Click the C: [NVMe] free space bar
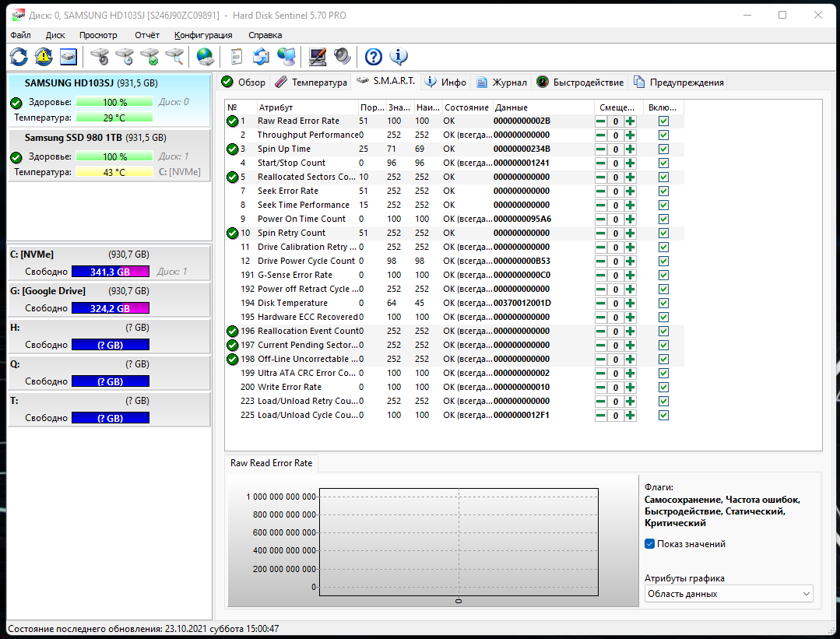This screenshot has height=639, width=840. coord(110,272)
